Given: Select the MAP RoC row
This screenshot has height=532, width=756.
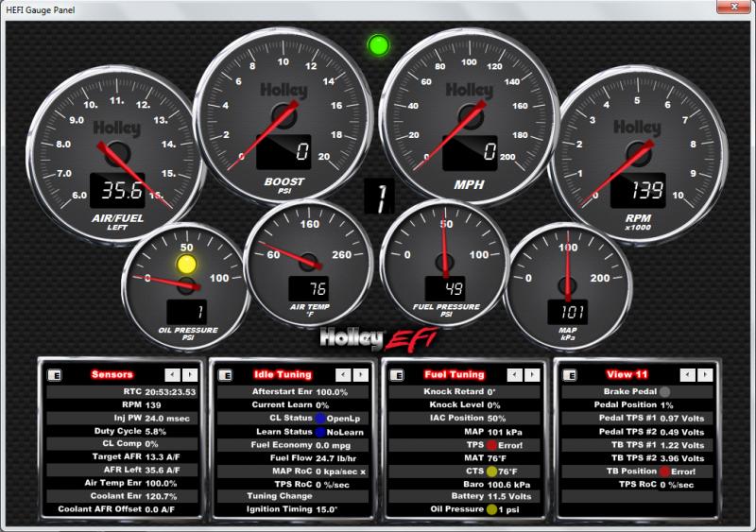Looking at the screenshot, I should 293,472.
